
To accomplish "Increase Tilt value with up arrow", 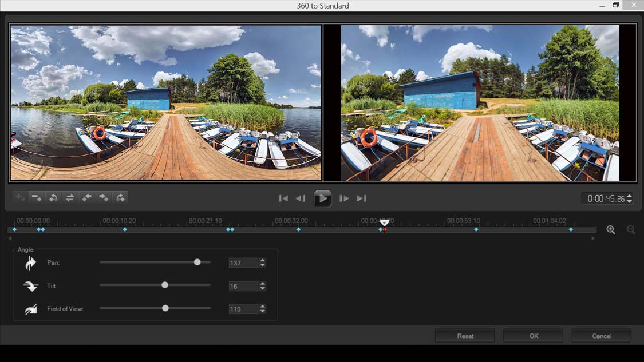I will (x=263, y=283).
